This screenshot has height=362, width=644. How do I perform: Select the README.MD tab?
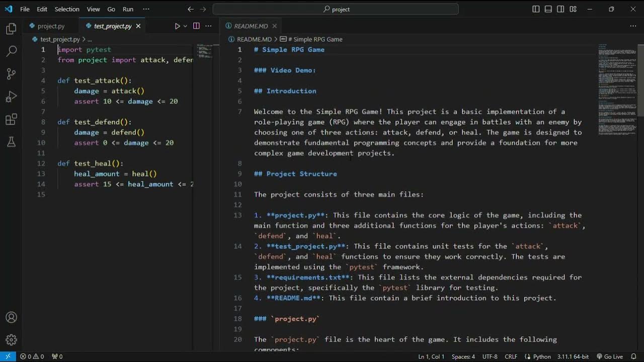click(251, 26)
